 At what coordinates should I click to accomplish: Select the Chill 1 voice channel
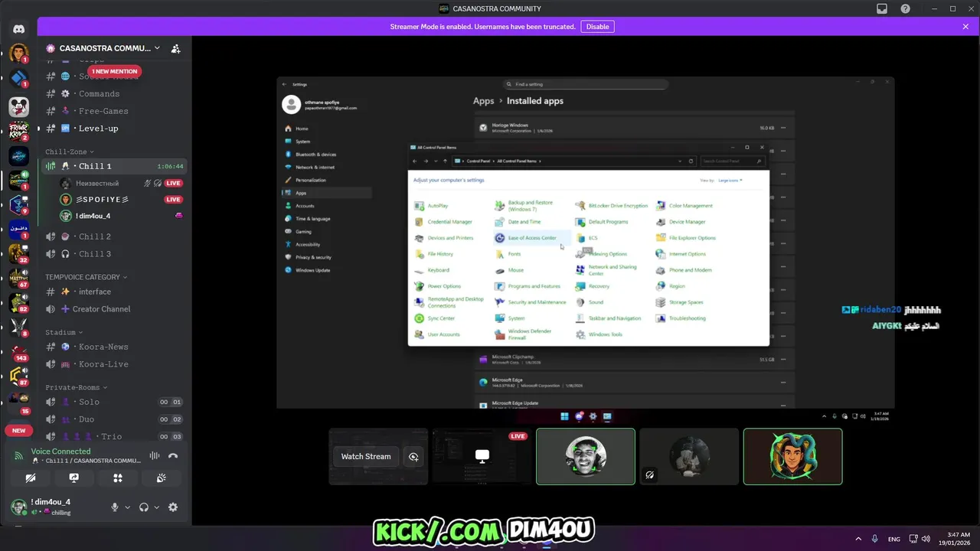click(x=113, y=166)
